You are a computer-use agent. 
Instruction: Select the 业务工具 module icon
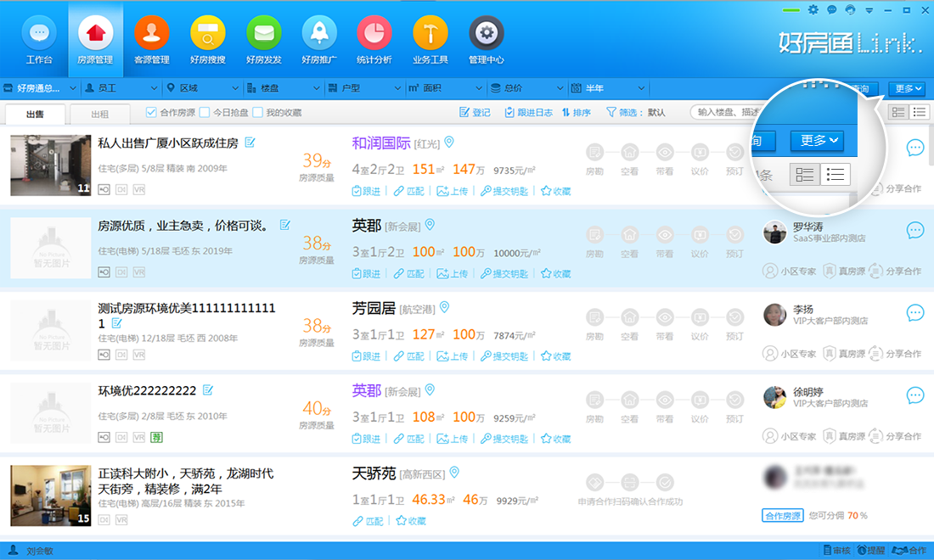(430, 38)
